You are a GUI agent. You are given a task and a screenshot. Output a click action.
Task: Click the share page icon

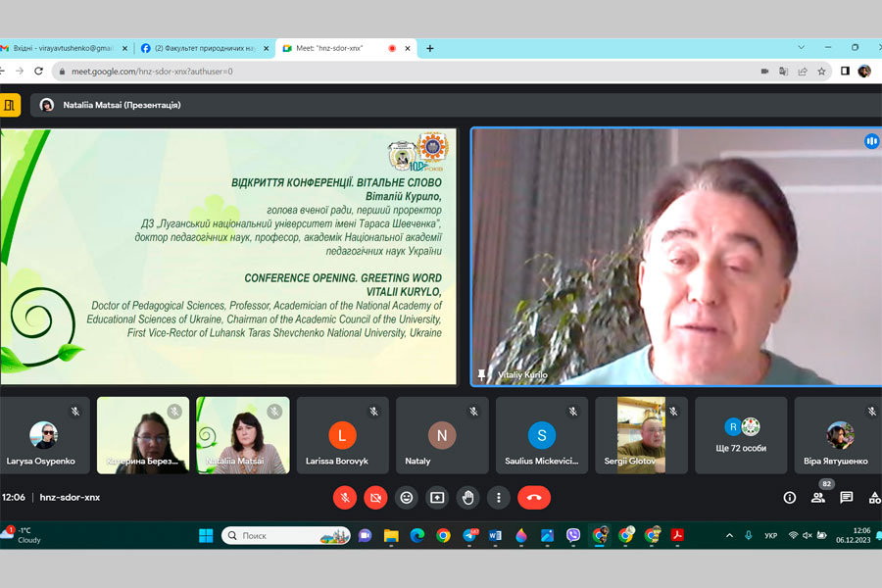[803, 72]
